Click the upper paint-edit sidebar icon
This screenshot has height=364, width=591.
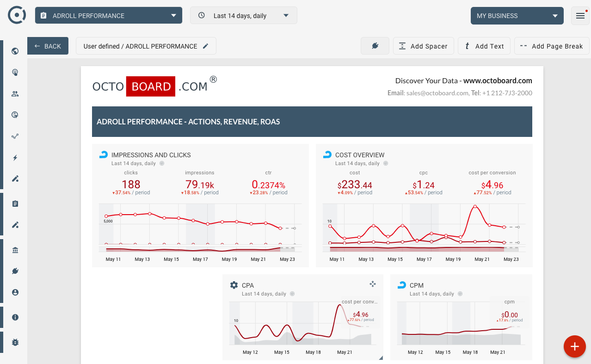point(15,179)
